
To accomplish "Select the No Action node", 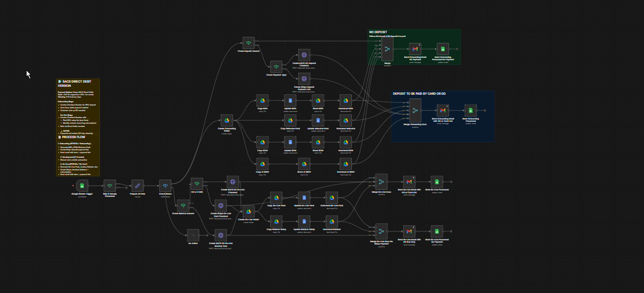I will pos(193,236).
